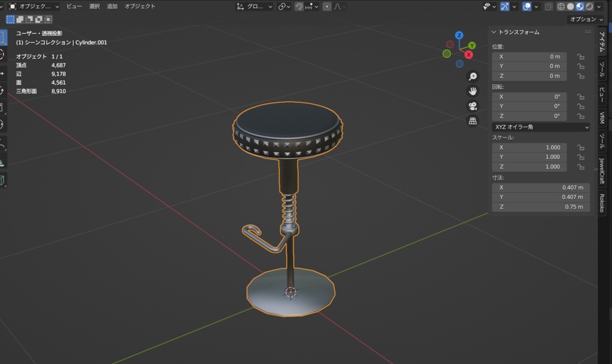
Task: Select the Move hand icon in viewport
Action: 473,91
